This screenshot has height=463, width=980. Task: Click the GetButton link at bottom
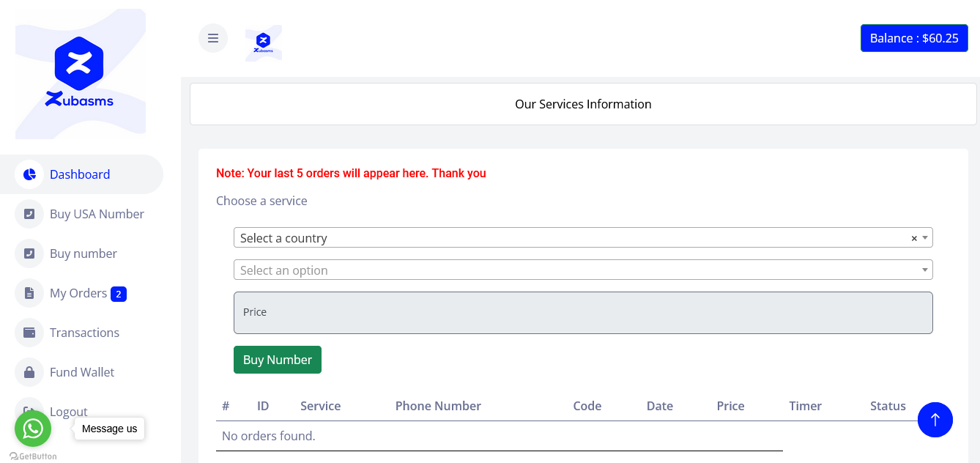(33, 456)
